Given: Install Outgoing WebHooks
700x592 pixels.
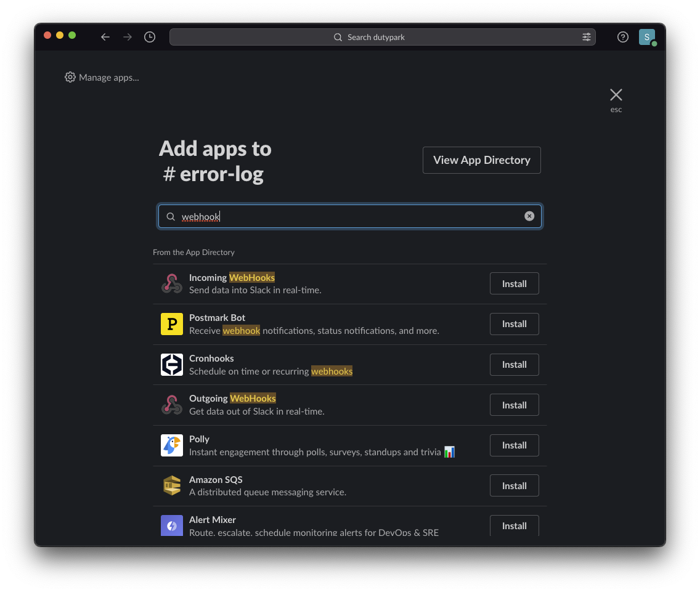Looking at the screenshot, I should click(515, 405).
